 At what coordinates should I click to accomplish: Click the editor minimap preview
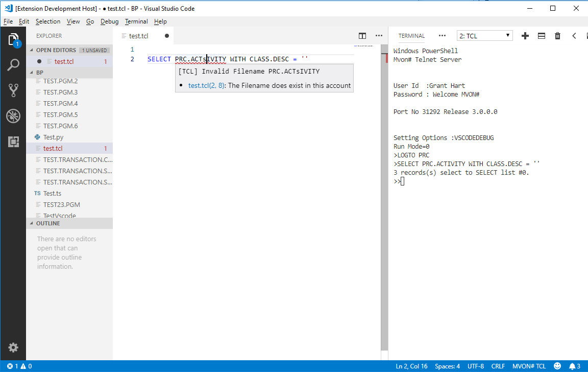[364, 46]
